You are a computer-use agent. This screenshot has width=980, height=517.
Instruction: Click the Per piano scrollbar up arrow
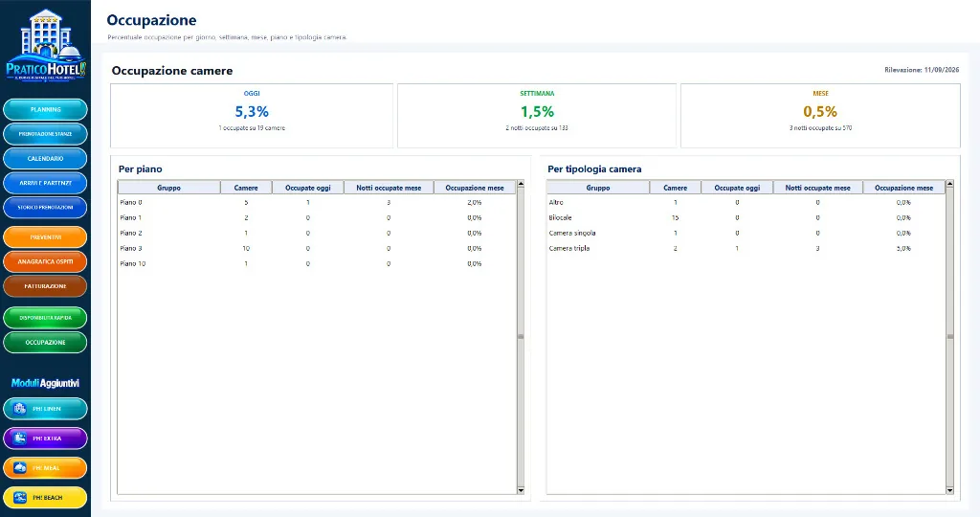click(521, 185)
